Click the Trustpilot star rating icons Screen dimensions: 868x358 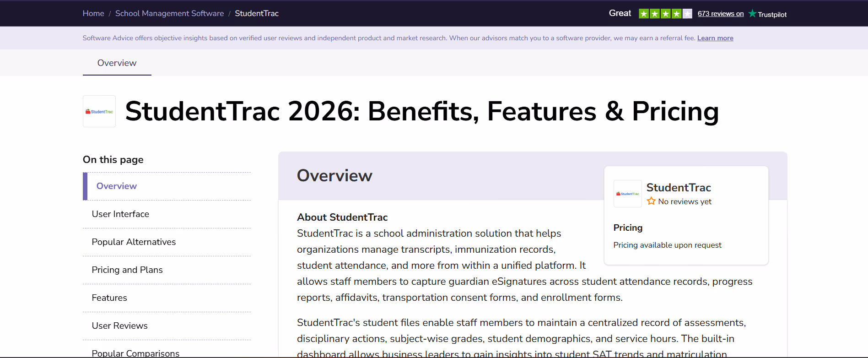[665, 14]
